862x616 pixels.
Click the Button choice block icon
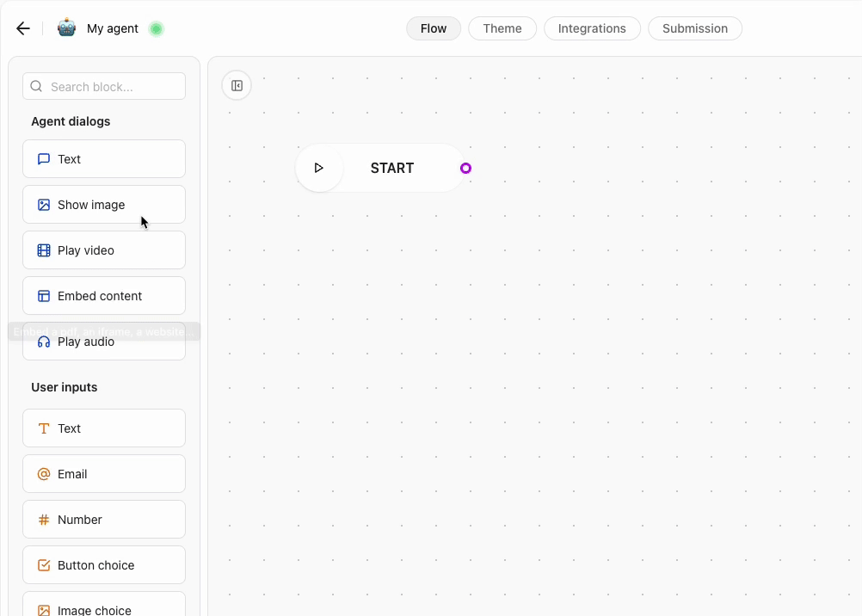pyautogui.click(x=43, y=565)
